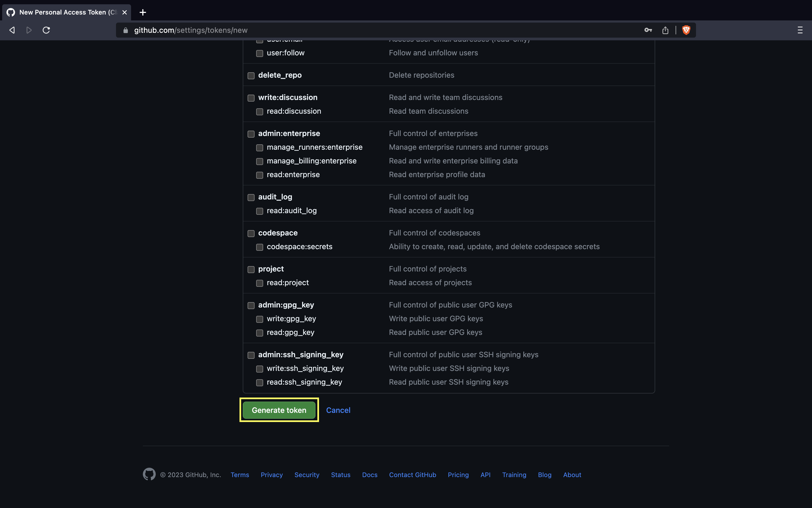The image size is (812, 508).
Task: Check write:gpg_key box
Action: click(x=260, y=319)
